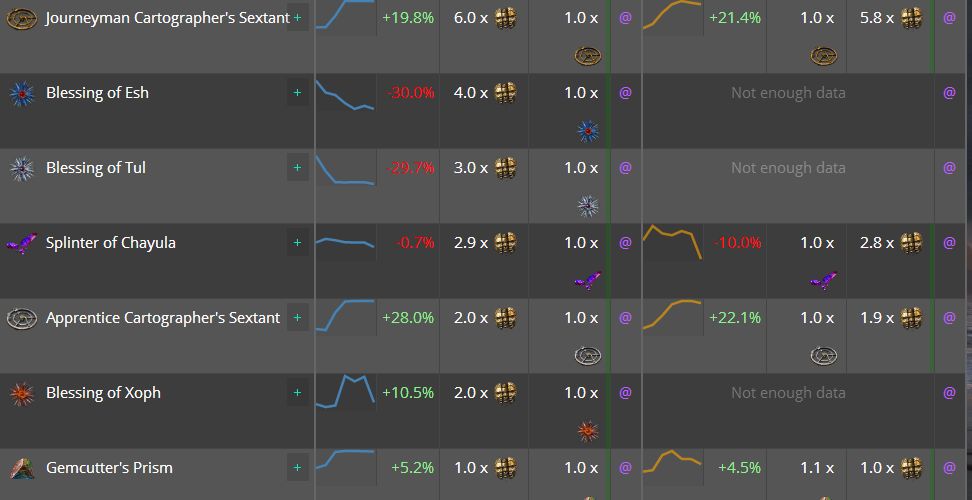Expand Splinter of Chayula details via plus button

[297, 243]
